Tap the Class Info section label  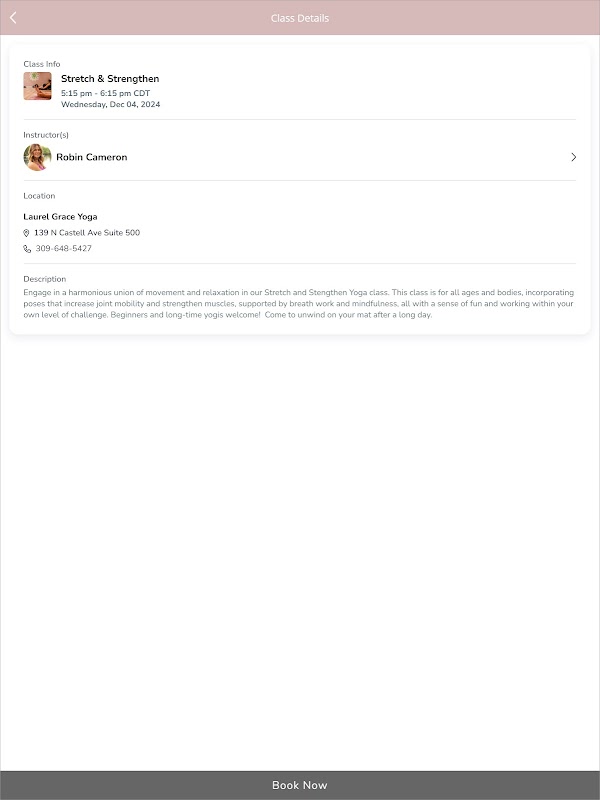coord(42,64)
